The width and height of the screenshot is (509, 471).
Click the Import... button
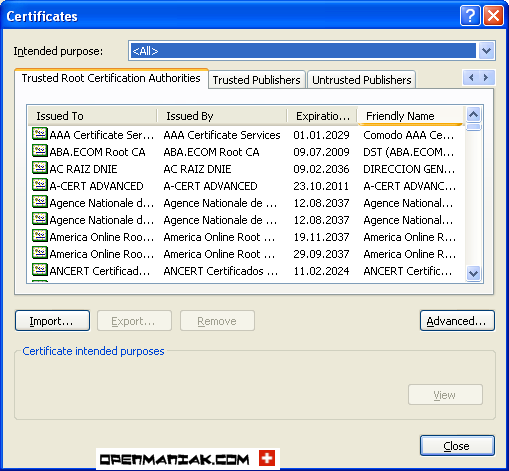tap(52, 321)
